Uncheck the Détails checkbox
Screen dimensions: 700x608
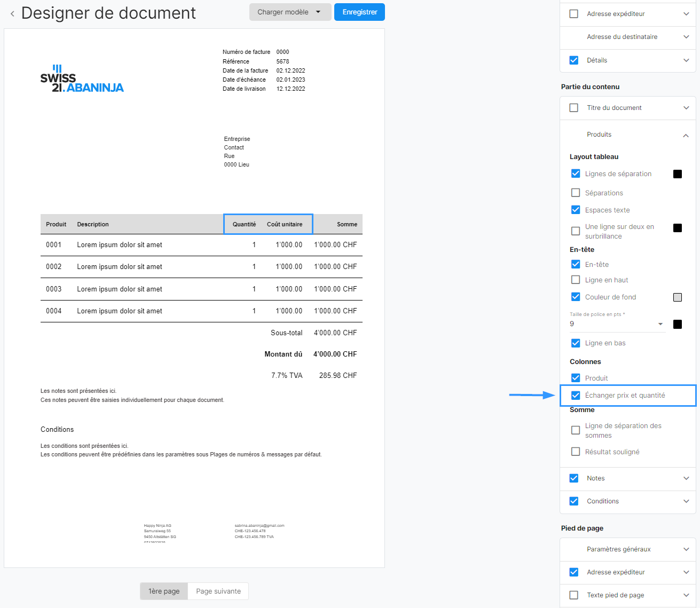(x=574, y=60)
